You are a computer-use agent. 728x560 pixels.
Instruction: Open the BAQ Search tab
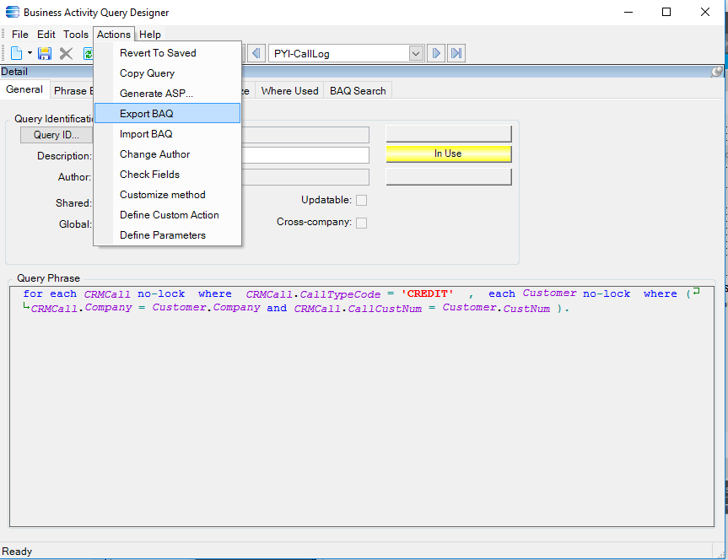tap(358, 91)
